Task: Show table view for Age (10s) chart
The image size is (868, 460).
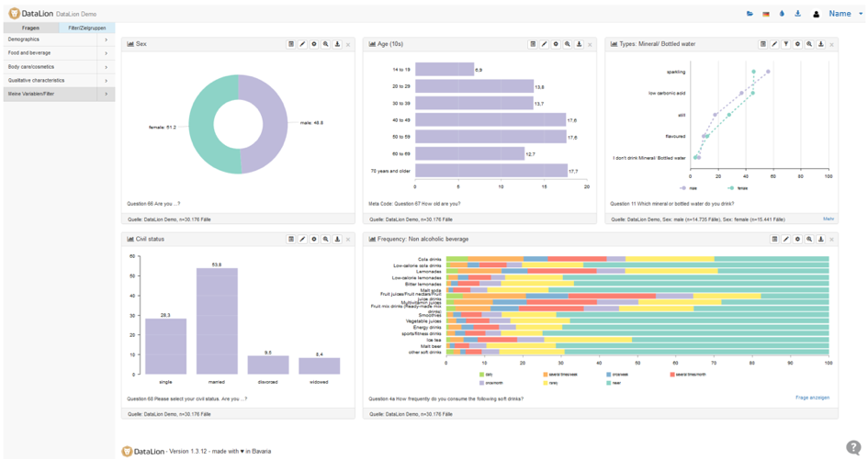Action: [x=533, y=44]
